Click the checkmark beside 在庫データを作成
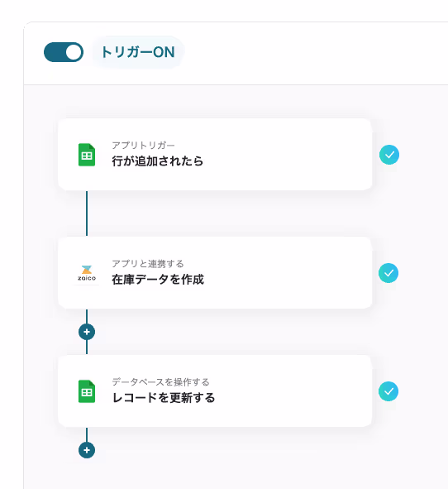Viewport: 448px width, 489px height. pyautogui.click(x=388, y=273)
